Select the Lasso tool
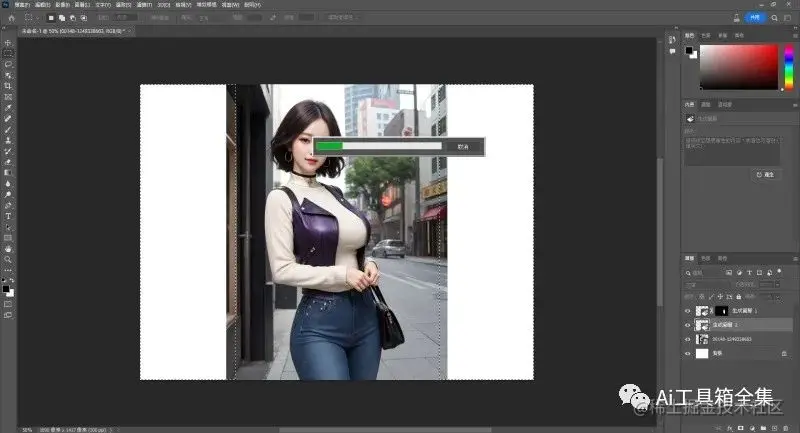800x433 pixels. 8,64
